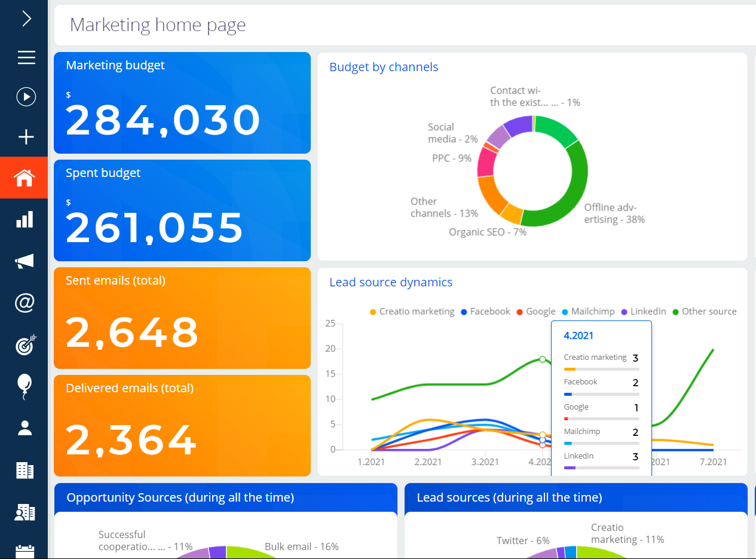Image resolution: width=756 pixels, height=559 pixels.
Task: Open the bar chart dashboards icon
Action: tap(25, 219)
